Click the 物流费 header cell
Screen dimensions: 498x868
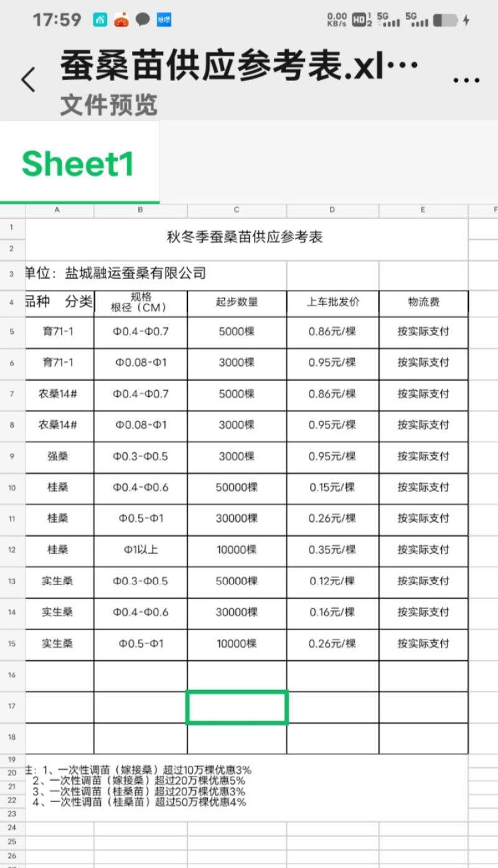423,302
